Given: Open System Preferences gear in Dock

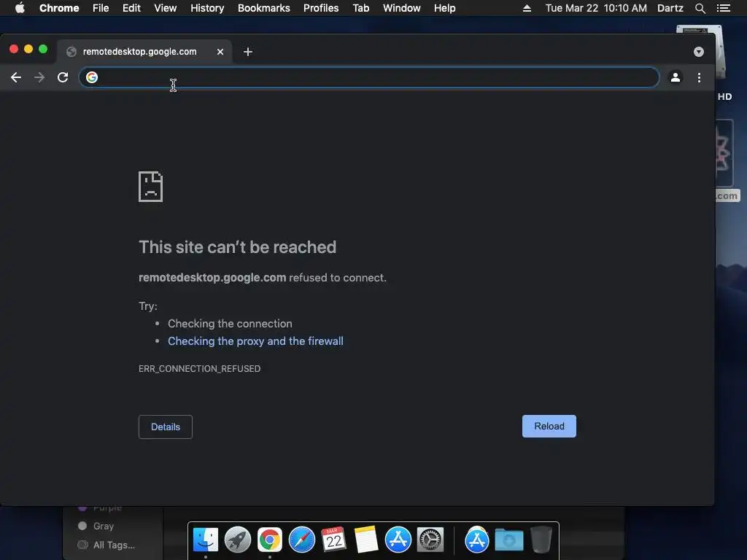Looking at the screenshot, I should tap(430, 540).
